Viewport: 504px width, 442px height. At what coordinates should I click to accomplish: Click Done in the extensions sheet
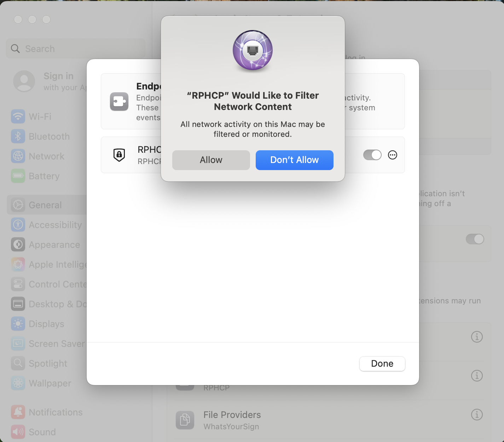point(382,364)
